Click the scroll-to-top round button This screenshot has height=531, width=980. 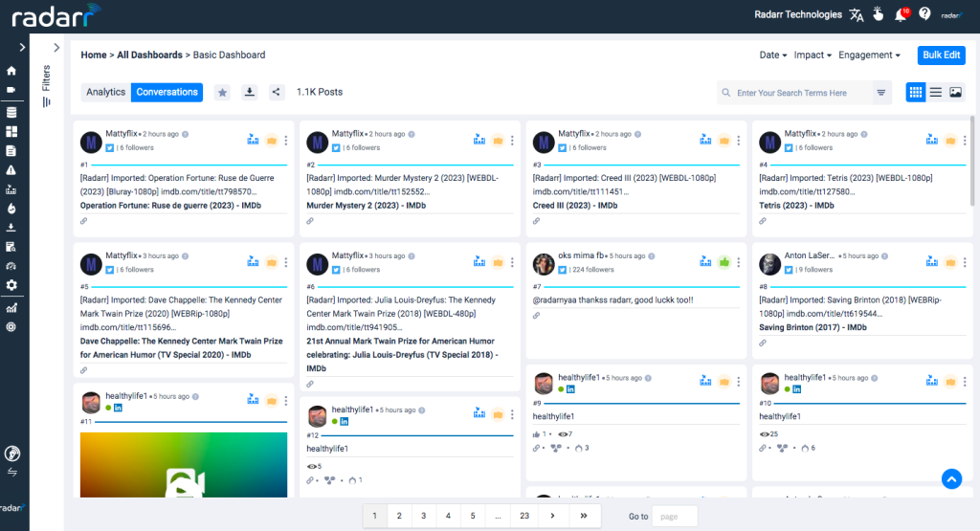[952, 479]
